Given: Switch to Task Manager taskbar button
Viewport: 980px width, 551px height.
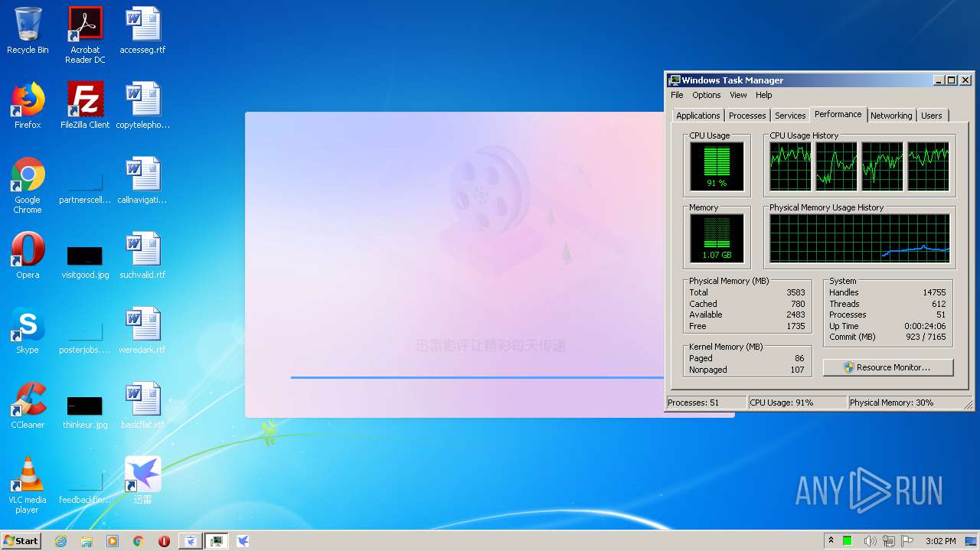Looking at the screenshot, I should click(x=217, y=541).
